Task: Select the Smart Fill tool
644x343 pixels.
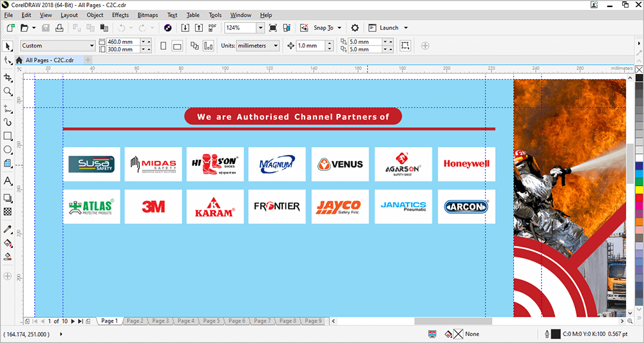Action: tap(7, 257)
